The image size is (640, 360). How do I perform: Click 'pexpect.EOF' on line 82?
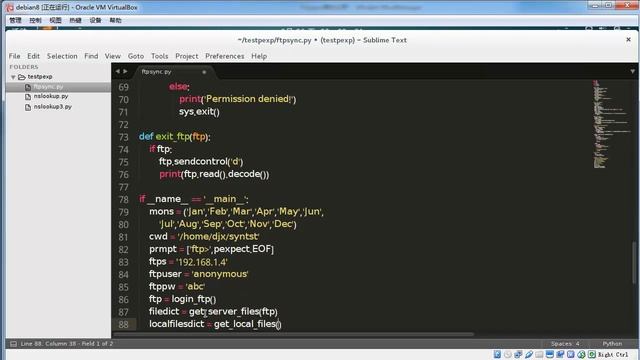click(242, 249)
